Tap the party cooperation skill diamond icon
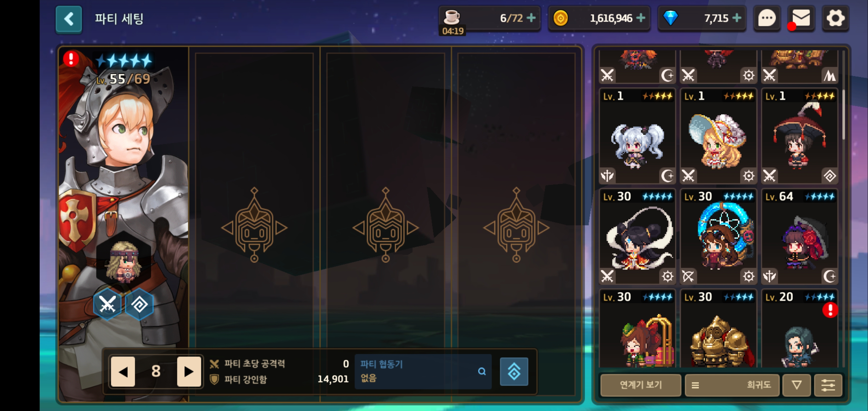868x411 pixels. 514,371
